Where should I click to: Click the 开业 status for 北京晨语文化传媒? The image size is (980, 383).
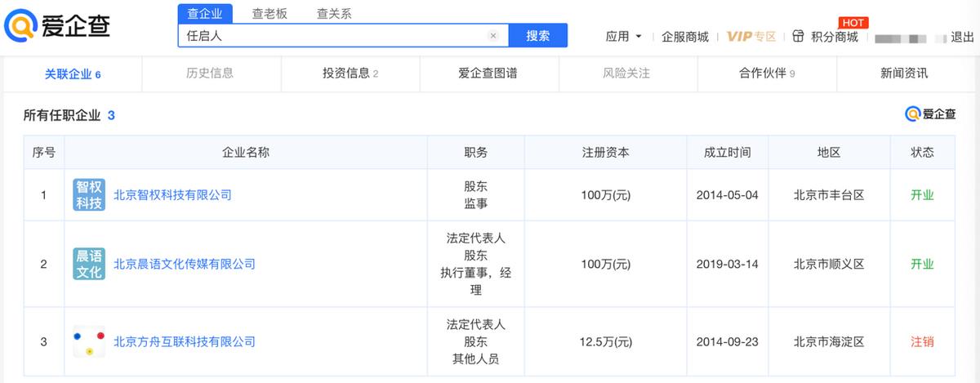922,264
